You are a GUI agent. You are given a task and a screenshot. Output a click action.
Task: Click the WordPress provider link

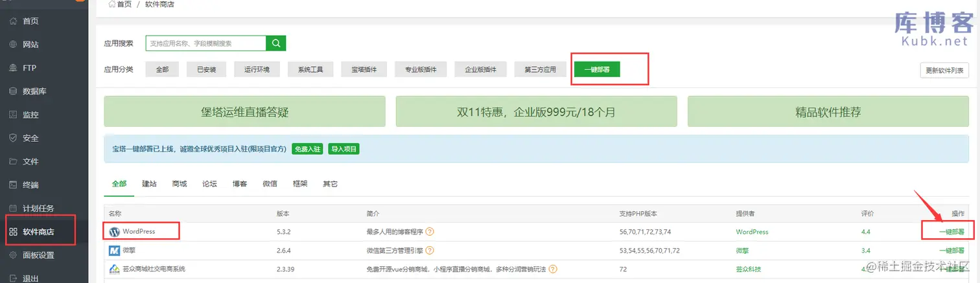[752, 232]
